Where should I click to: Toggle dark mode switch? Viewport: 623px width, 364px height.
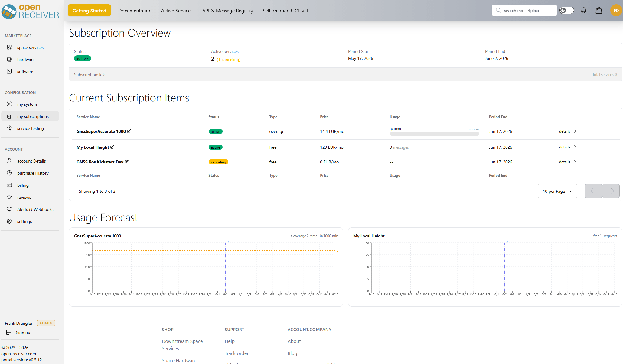click(567, 11)
